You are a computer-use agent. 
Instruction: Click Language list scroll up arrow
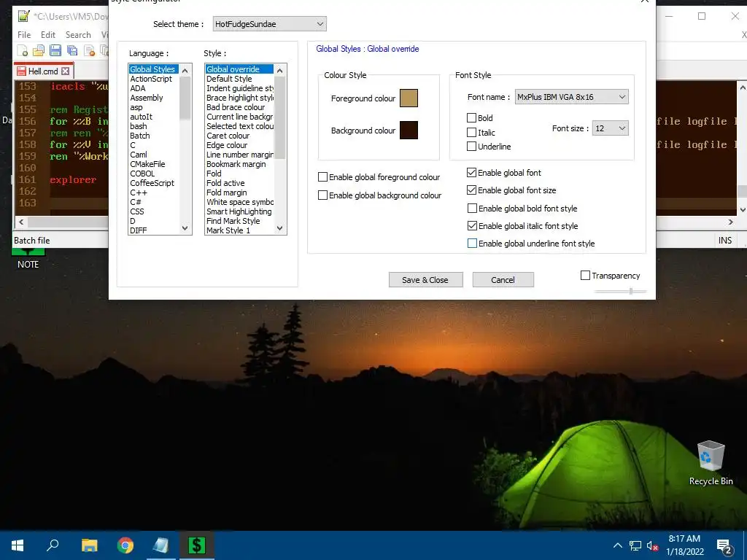point(185,71)
